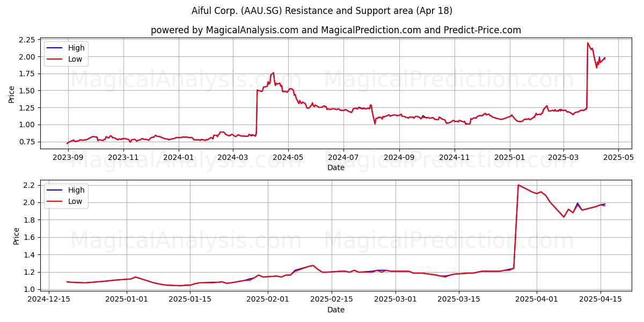Click the '0.75' y-axis tick on top chart
This screenshot has height=322, width=644.
click(27, 142)
